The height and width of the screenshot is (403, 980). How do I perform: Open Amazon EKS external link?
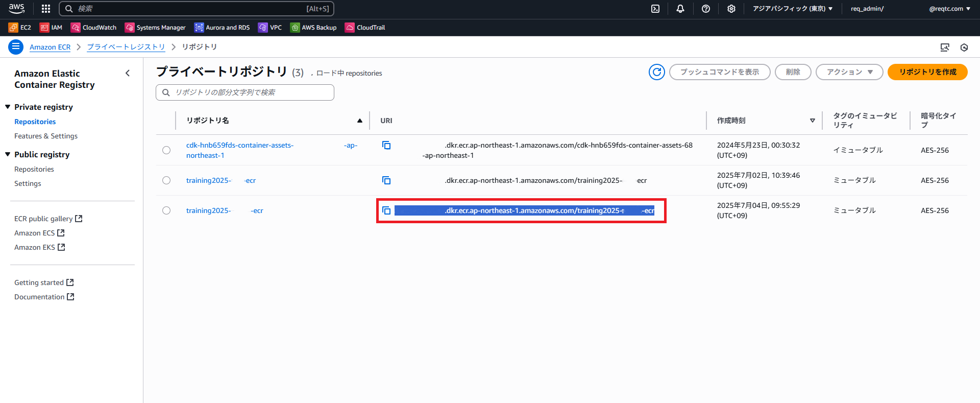click(x=39, y=247)
